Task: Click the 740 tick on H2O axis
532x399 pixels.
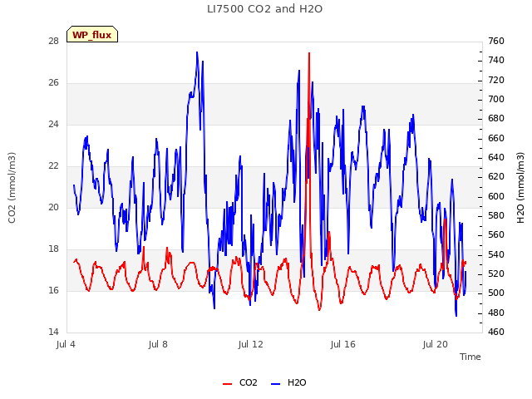Action: point(496,61)
